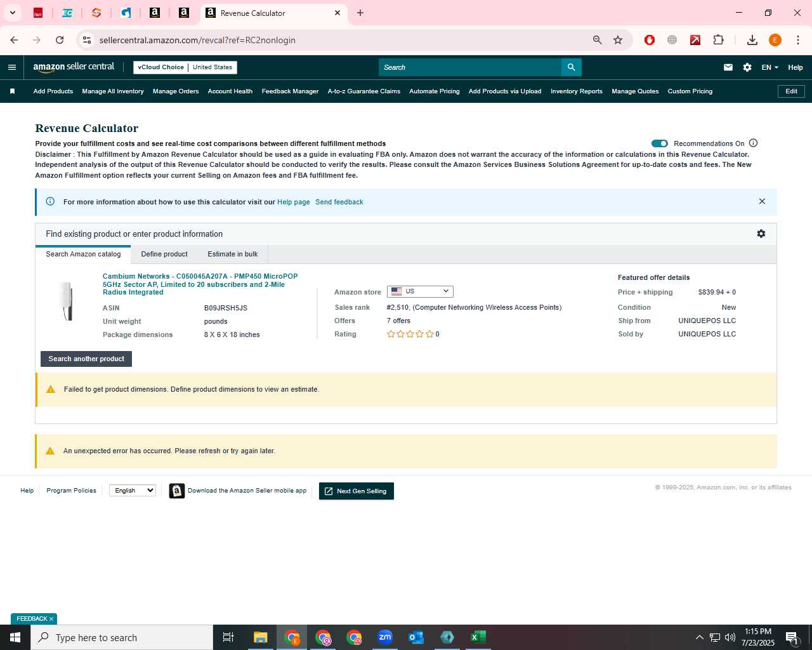Open Outlook from the taskbar
This screenshot has height=650, width=812.
[x=416, y=637]
